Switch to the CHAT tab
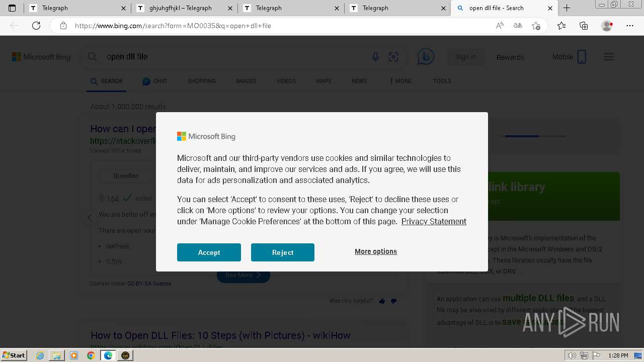Image resolution: width=644 pixels, height=362 pixels. pyautogui.click(x=154, y=81)
